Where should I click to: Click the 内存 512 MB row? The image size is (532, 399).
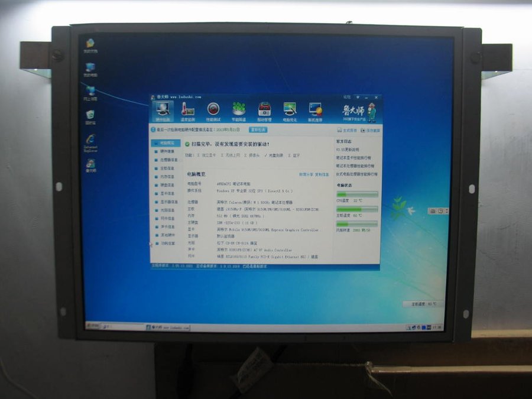click(226, 216)
